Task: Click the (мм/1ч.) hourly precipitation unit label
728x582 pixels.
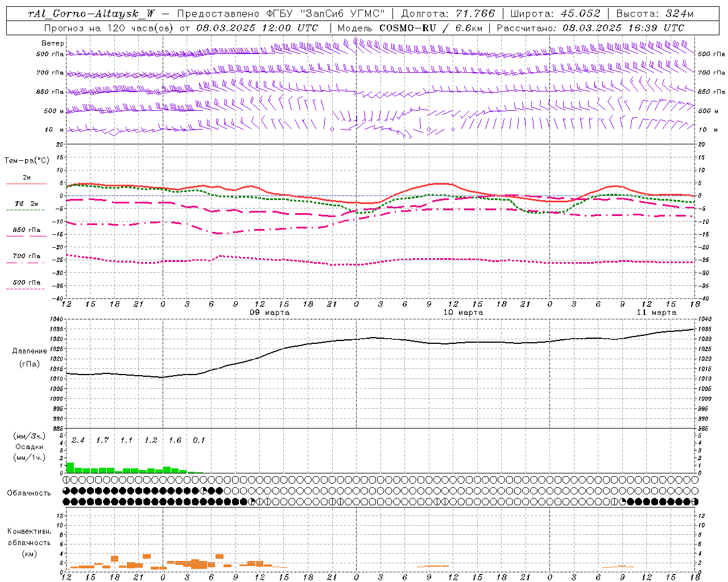Action: [x=30, y=458]
